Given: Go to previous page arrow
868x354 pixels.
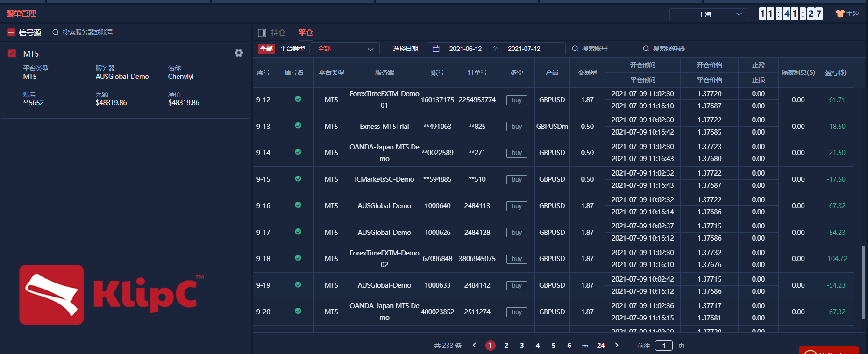Looking at the screenshot, I should [475, 345].
